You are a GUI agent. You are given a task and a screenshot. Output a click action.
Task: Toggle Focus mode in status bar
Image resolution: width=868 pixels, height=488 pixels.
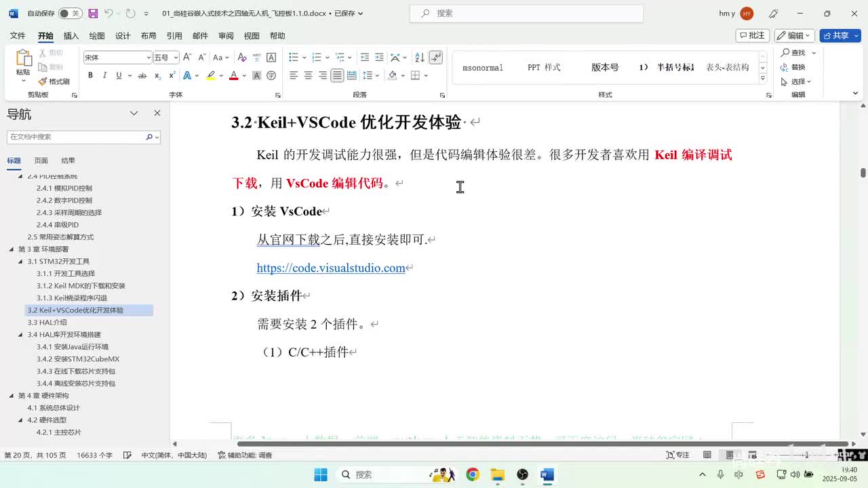tap(678, 455)
